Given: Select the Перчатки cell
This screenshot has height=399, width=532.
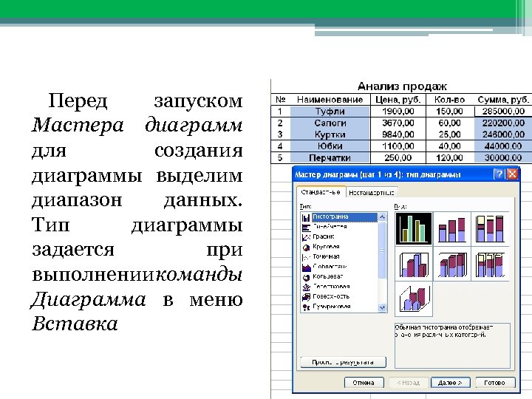Looking at the screenshot, I should point(330,157).
